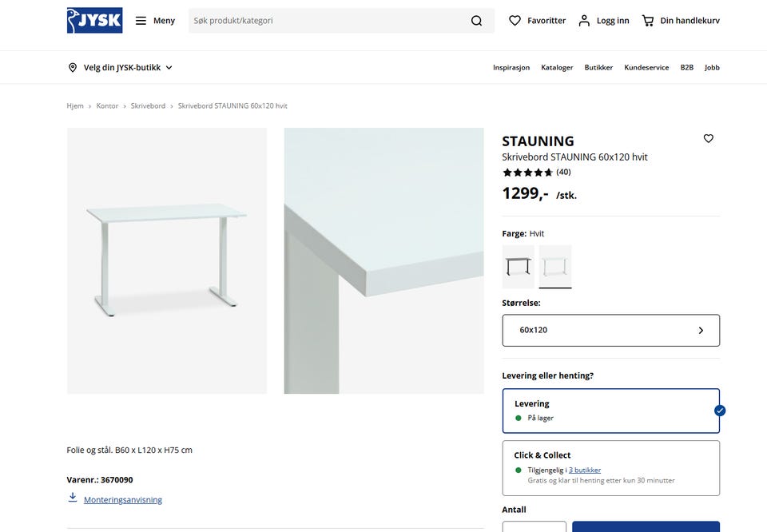Click the Meny label
This screenshot has height=532, width=767.
click(164, 21)
